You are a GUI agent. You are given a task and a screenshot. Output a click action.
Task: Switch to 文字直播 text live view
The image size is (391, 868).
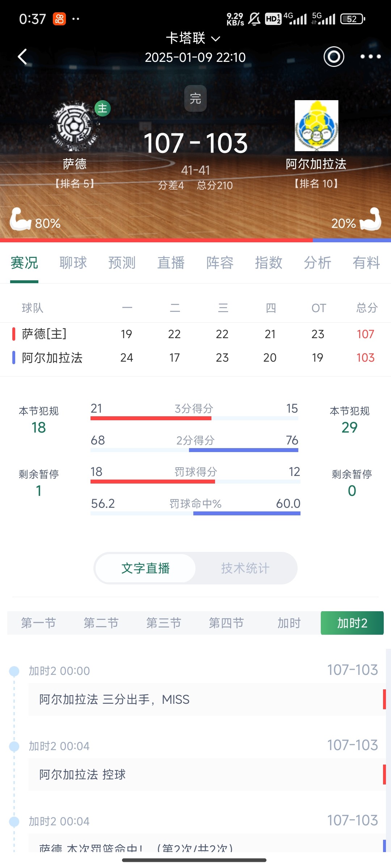(x=146, y=568)
